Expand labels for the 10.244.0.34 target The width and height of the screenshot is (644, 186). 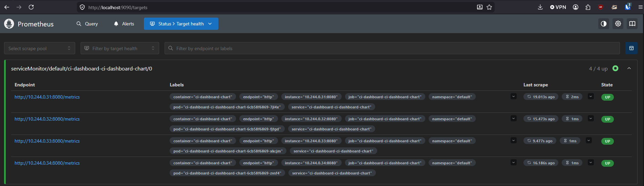coord(514,163)
